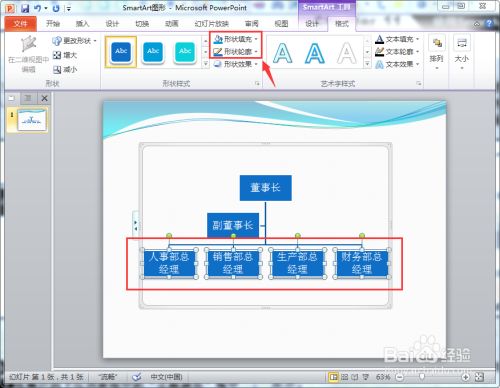The width and height of the screenshot is (500, 388).
Task: Switch to the 动画 ribbon tab
Action: coord(172,23)
